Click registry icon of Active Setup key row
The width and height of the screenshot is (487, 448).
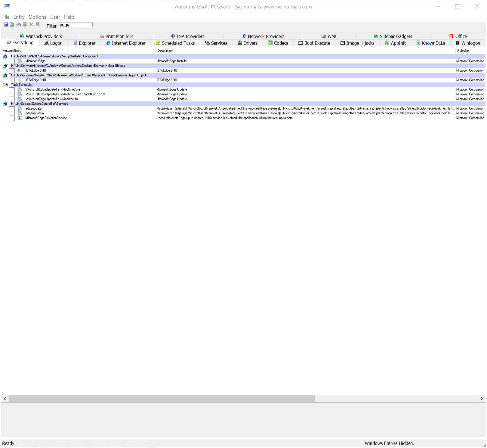click(5, 56)
